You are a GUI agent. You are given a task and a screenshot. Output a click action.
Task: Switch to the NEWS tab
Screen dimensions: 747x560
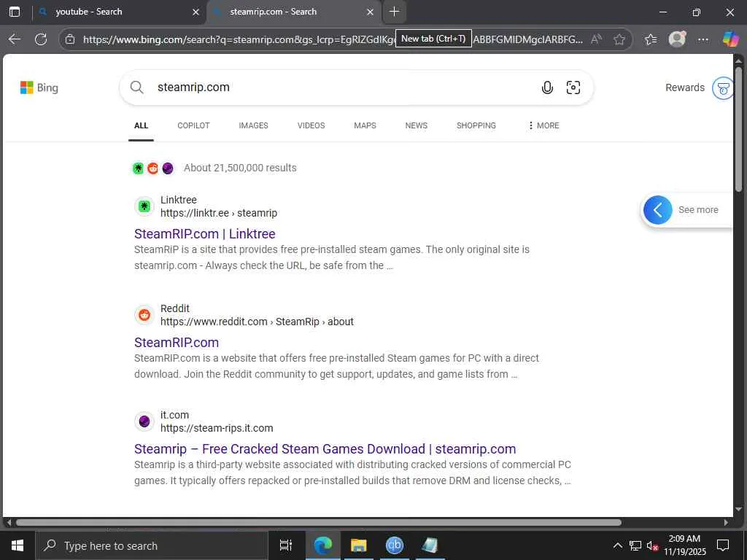click(x=417, y=125)
